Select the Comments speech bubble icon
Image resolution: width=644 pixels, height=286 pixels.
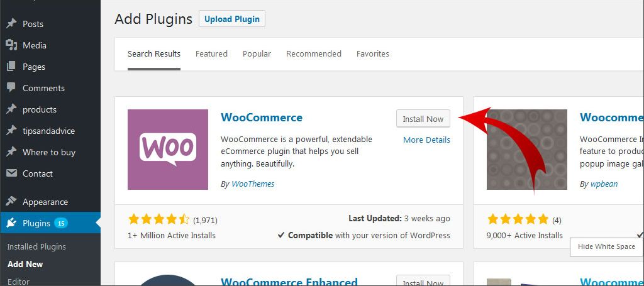coord(11,88)
